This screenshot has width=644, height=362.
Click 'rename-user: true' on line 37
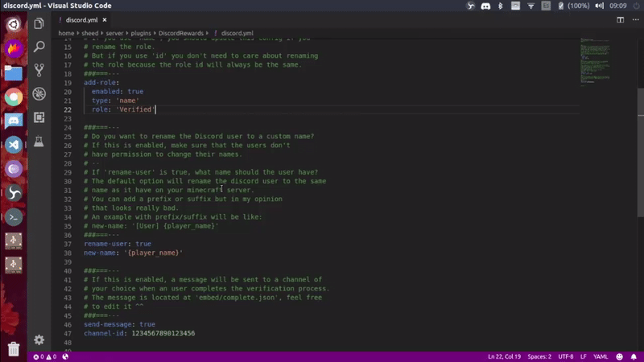coord(118,244)
